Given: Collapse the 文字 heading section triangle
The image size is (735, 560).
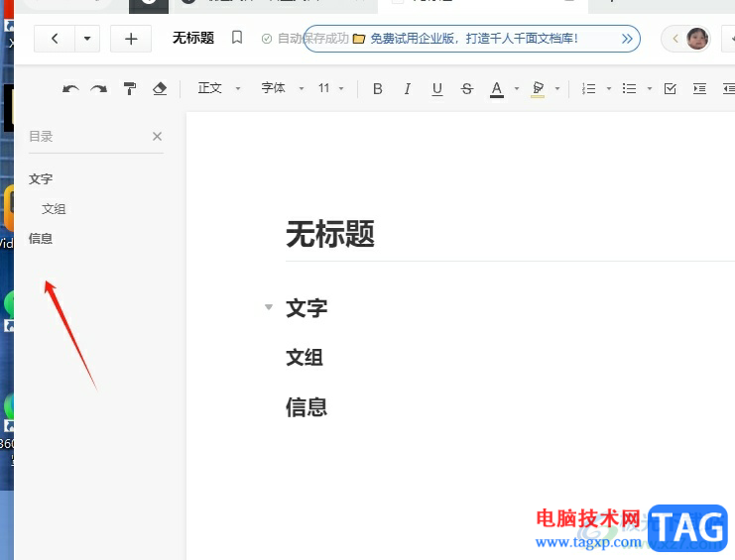Looking at the screenshot, I should 269,307.
